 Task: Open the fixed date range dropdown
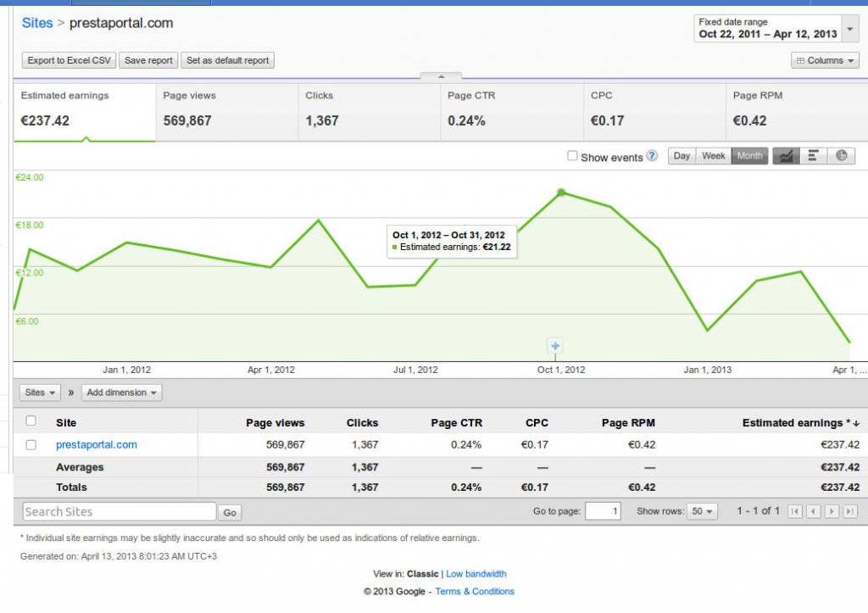pos(777,29)
